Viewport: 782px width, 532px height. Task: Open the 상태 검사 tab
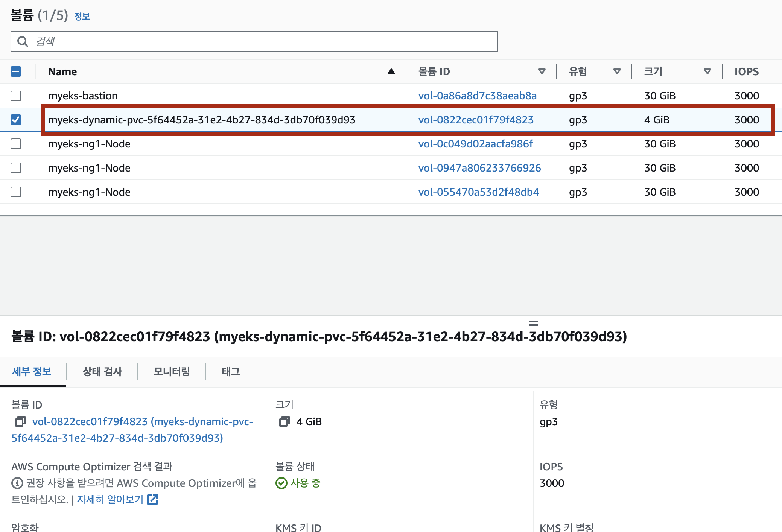click(x=102, y=372)
